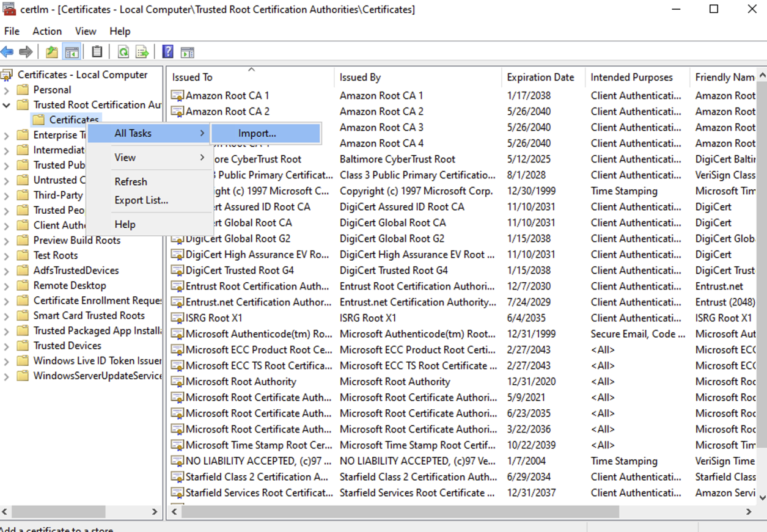Click certificate icon beside Starfield Class 2 Certification
This screenshot has height=532, width=767.
(x=177, y=476)
